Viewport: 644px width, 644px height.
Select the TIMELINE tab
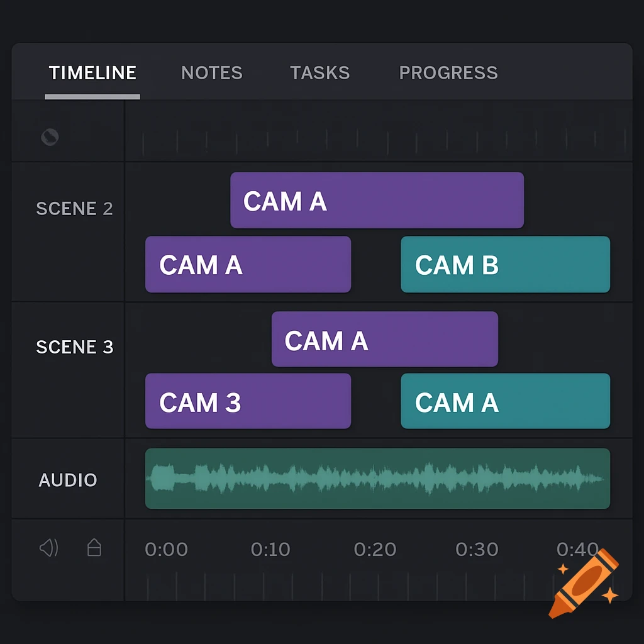[x=92, y=73]
